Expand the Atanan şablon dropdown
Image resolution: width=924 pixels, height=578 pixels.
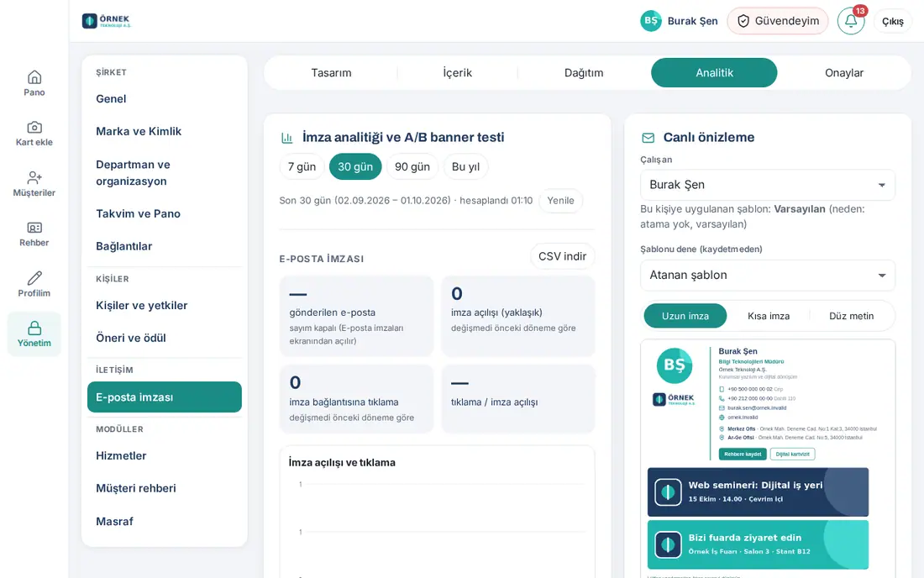pyautogui.click(x=767, y=276)
